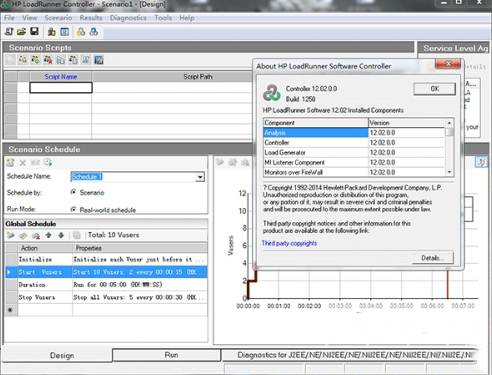Click the components list scrollbar thumb
Image resolution: width=492 pixels, height=375 pixels.
pyautogui.click(x=449, y=132)
